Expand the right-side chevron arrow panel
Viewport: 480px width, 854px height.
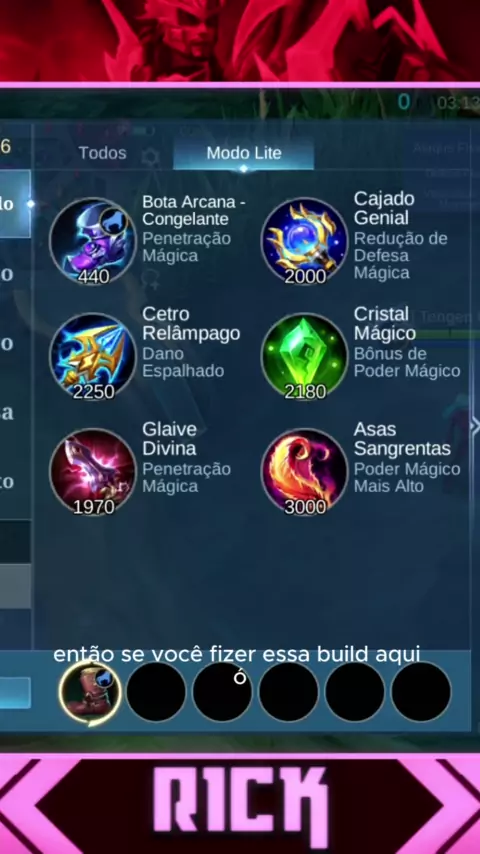pyautogui.click(x=475, y=425)
